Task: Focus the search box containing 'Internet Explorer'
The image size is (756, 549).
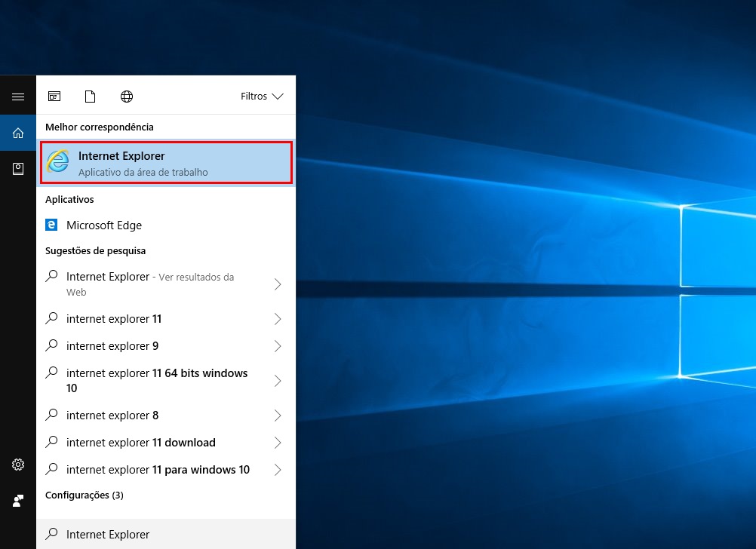Action: [x=166, y=534]
